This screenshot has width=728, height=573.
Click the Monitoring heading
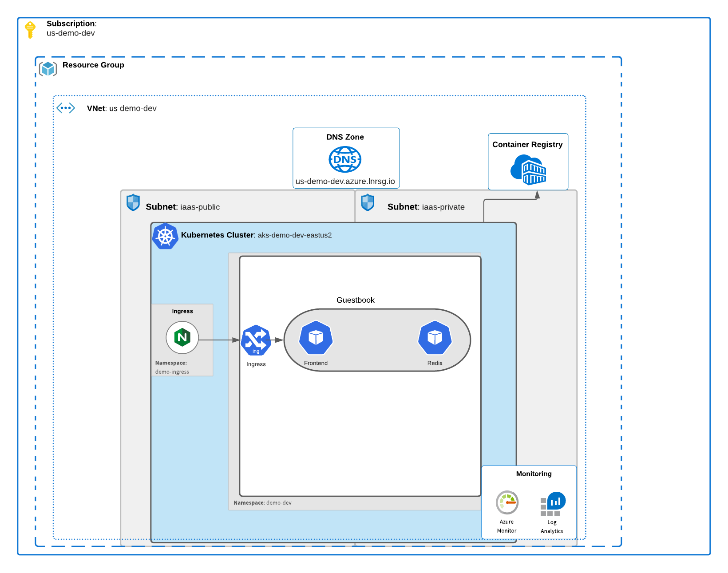click(x=534, y=474)
